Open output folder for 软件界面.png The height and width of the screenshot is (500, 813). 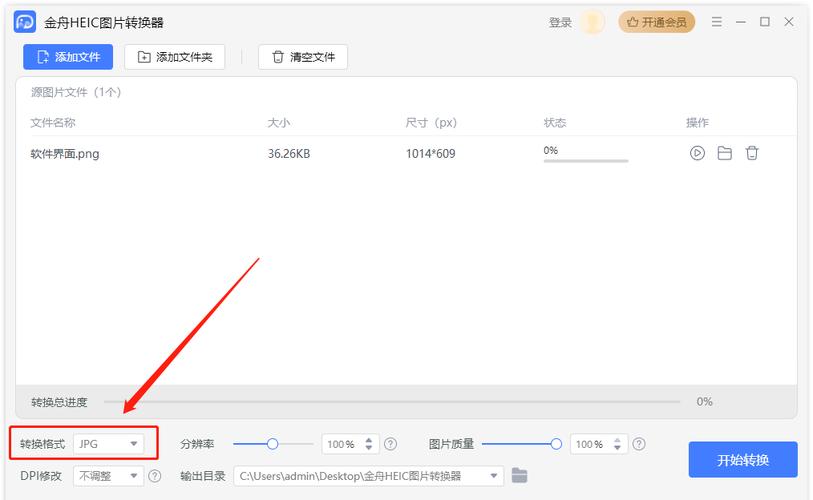pyautogui.click(x=724, y=153)
